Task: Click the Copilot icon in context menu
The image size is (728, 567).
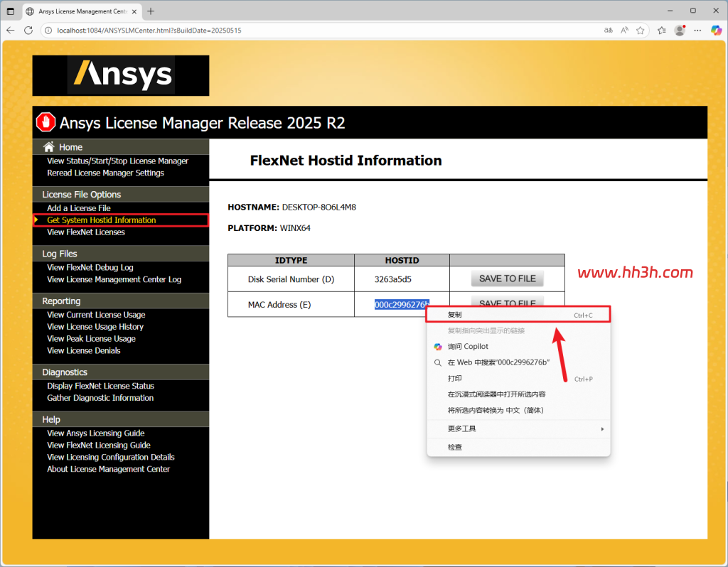Action: [x=438, y=347]
